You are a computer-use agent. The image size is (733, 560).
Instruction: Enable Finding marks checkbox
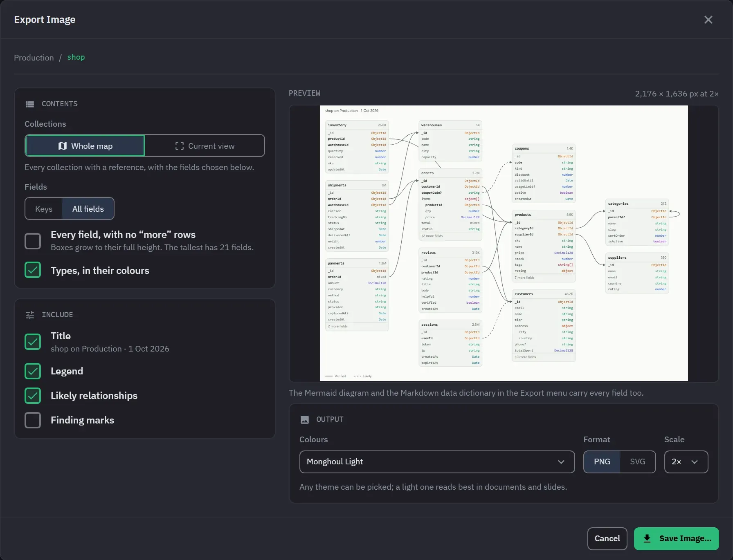pyautogui.click(x=33, y=420)
